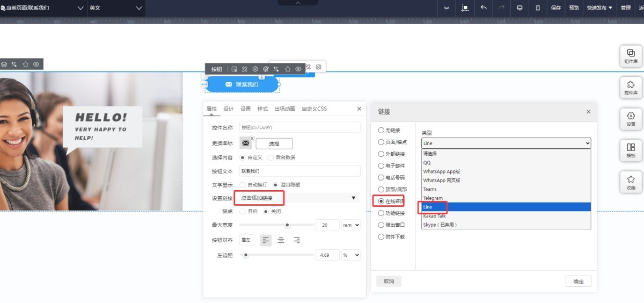Viewport: 644px width, 303px height.
Task: Select the 后台数据 radio button
Action: 270,157
